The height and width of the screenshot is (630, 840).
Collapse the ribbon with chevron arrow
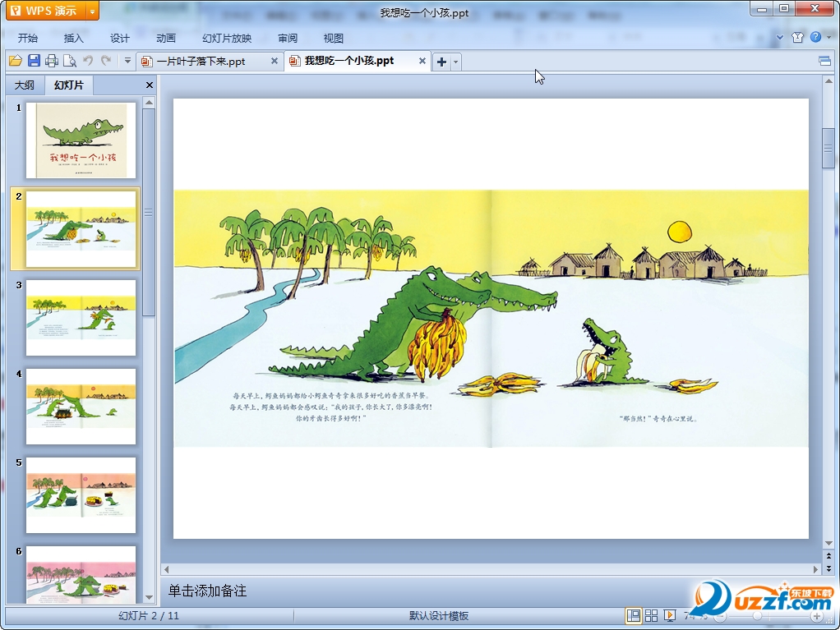(779, 38)
